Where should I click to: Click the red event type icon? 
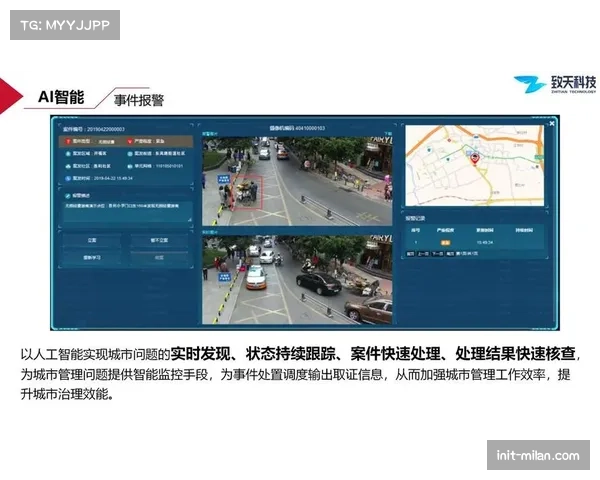coord(68,142)
